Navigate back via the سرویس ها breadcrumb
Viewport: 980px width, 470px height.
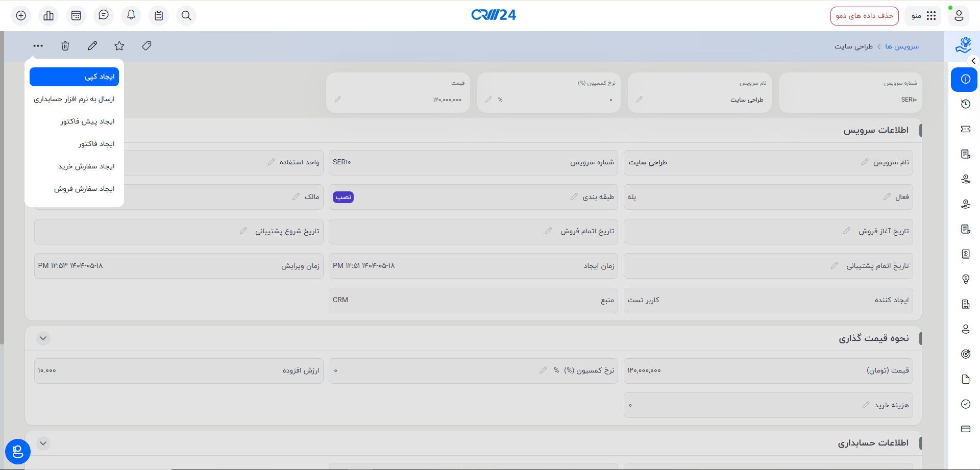[902, 46]
